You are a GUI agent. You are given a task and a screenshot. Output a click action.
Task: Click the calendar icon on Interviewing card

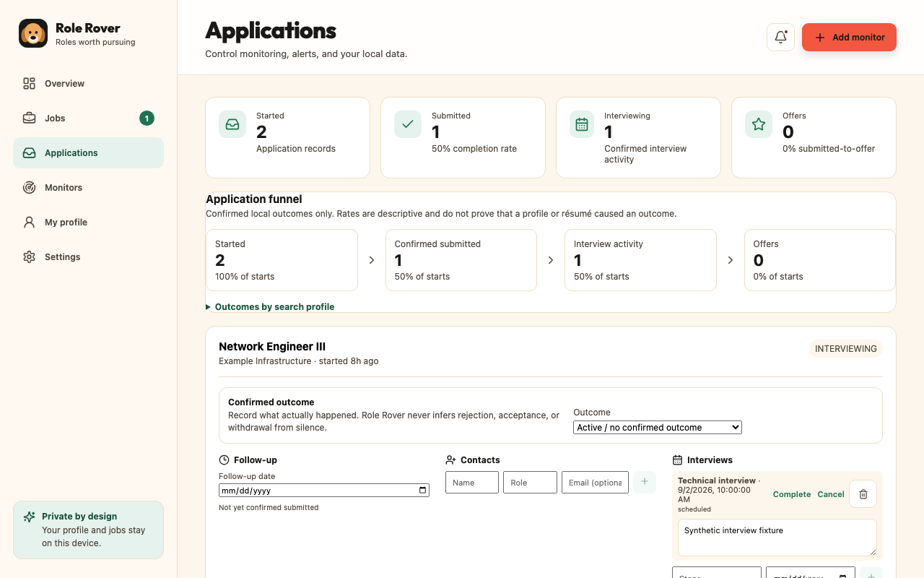tap(582, 124)
